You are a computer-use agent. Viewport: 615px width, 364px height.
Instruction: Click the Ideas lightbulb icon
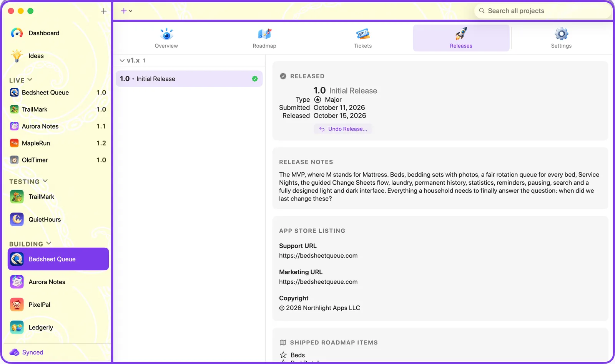[x=17, y=56]
